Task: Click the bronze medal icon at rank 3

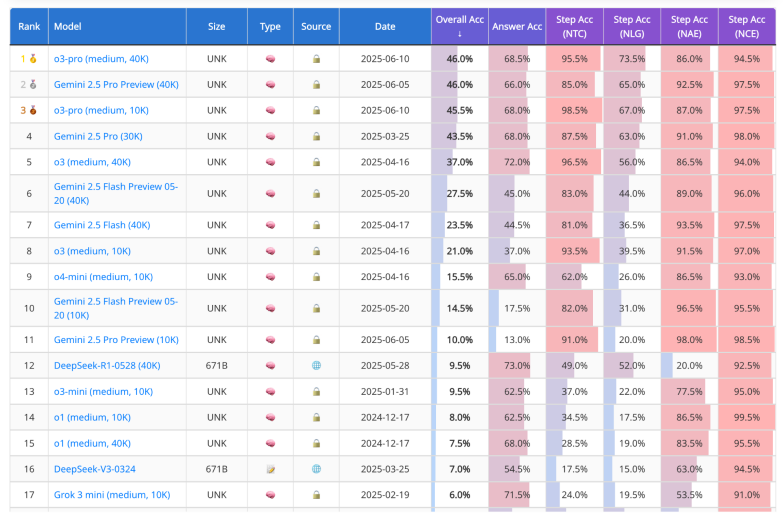Action: tap(34, 110)
